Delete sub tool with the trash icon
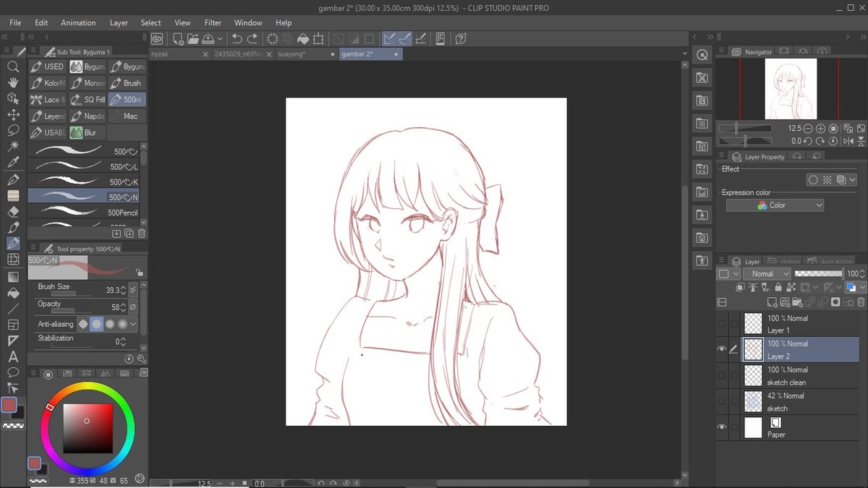The image size is (868, 488). (142, 234)
